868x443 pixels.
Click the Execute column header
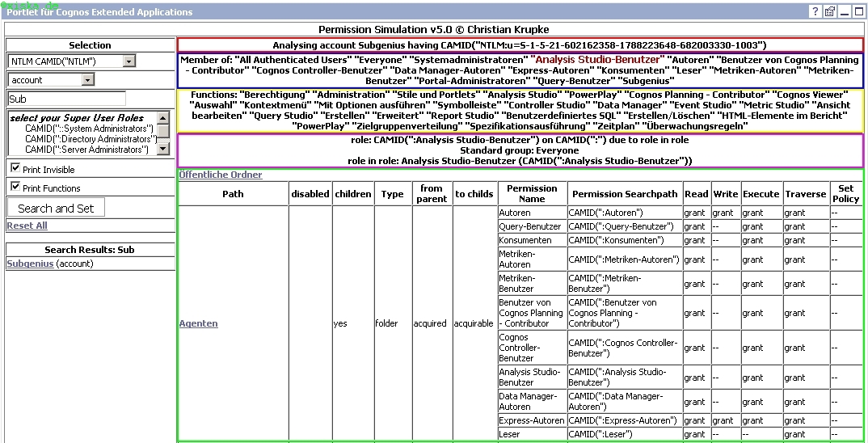pos(761,194)
